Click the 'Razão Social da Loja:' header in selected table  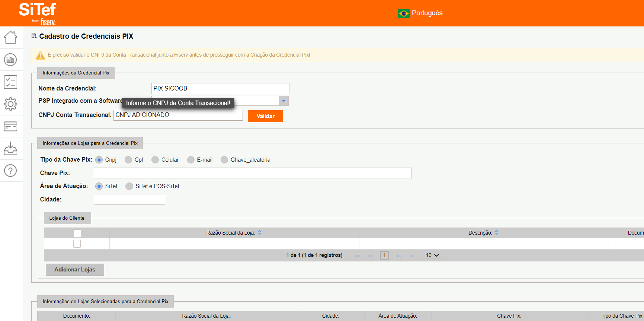tap(206, 316)
